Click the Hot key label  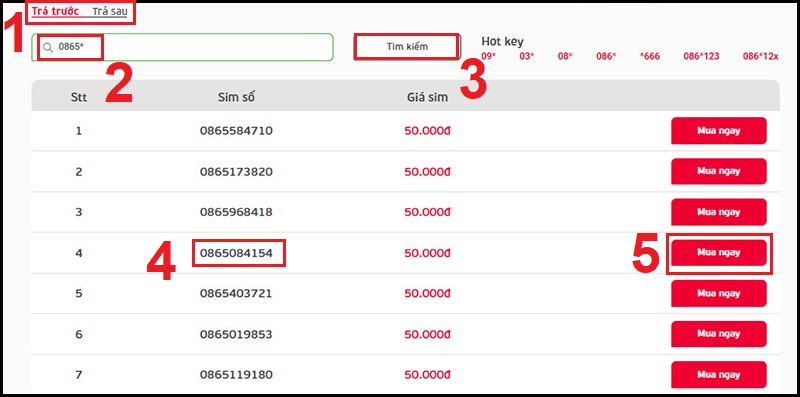point(502,42)
